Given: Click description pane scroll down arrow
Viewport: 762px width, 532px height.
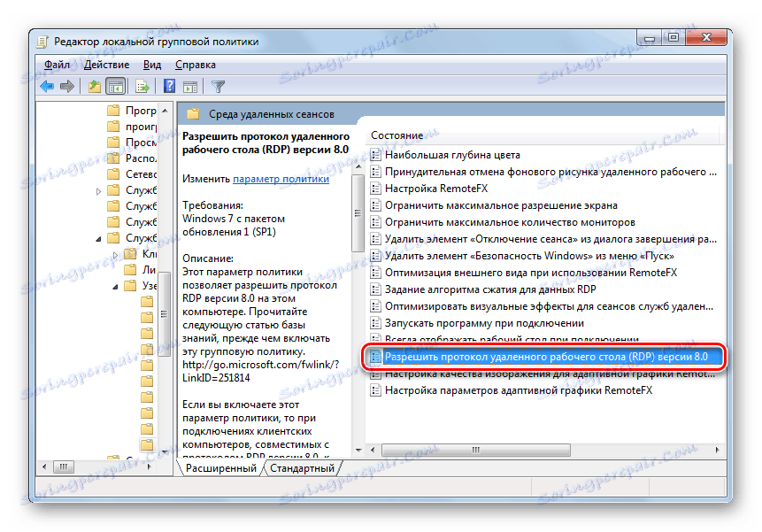Looking at the screenshot, I should point(358,451).
